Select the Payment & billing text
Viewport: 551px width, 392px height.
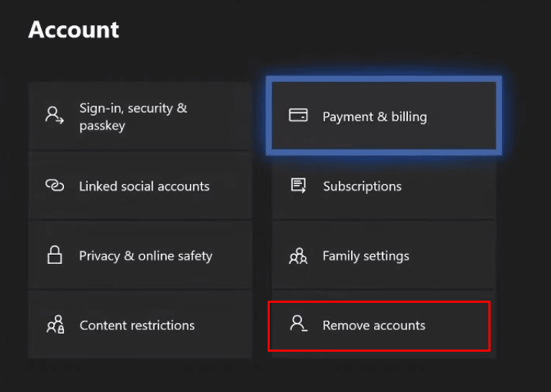coord(374,117)
